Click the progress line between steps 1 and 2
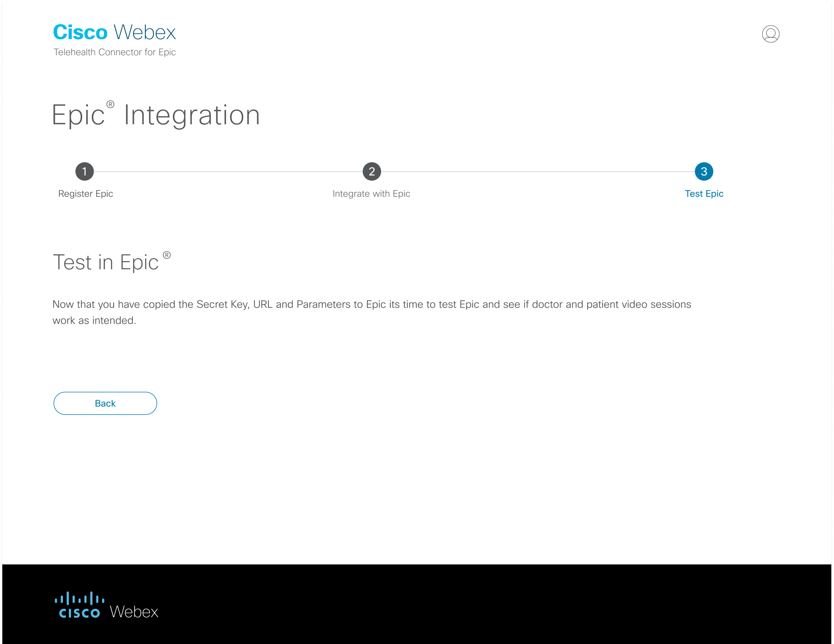The height and width of the screenshot is (644, 834). (228, 171)
